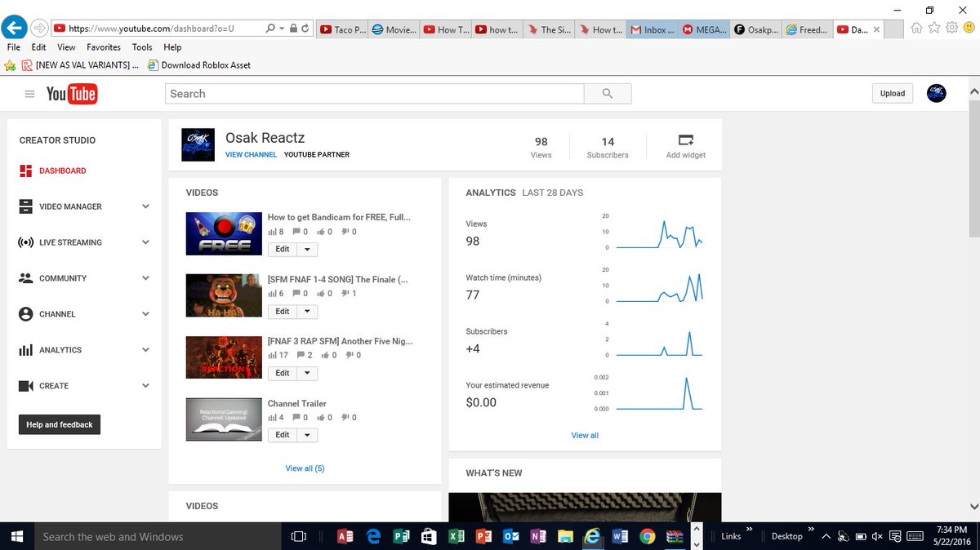The image size is (980, 550).
Task: Open Edit dropdown arrow for The Finale video
Action: click(307, 312)
